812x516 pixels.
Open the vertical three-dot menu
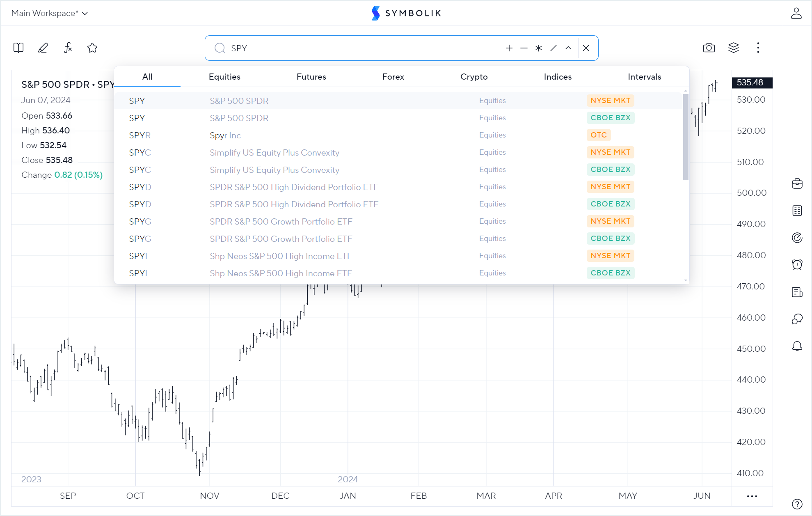coord(758,48)
